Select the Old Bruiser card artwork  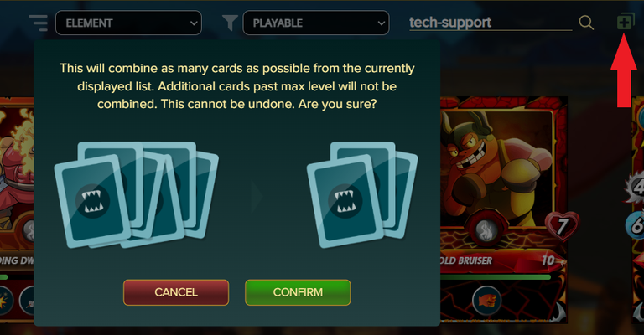pyautogui.click(x=496, y=168)
